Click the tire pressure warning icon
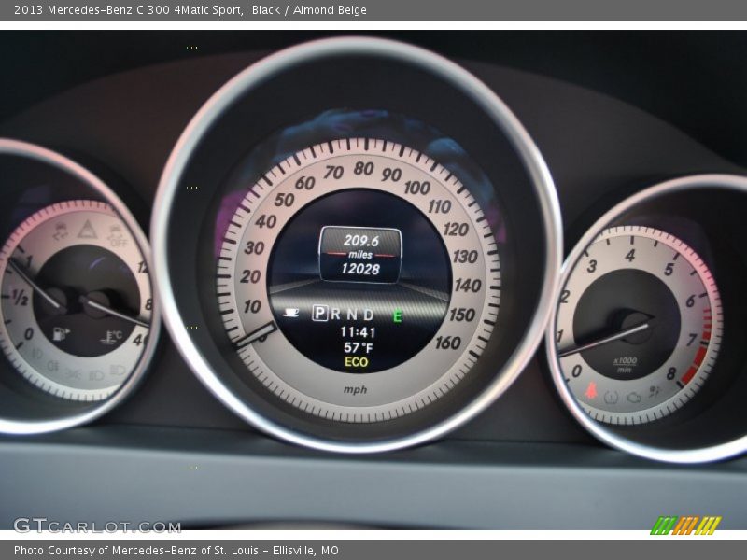The height and width of the screenshot is (560, 747). click(612, 397)
